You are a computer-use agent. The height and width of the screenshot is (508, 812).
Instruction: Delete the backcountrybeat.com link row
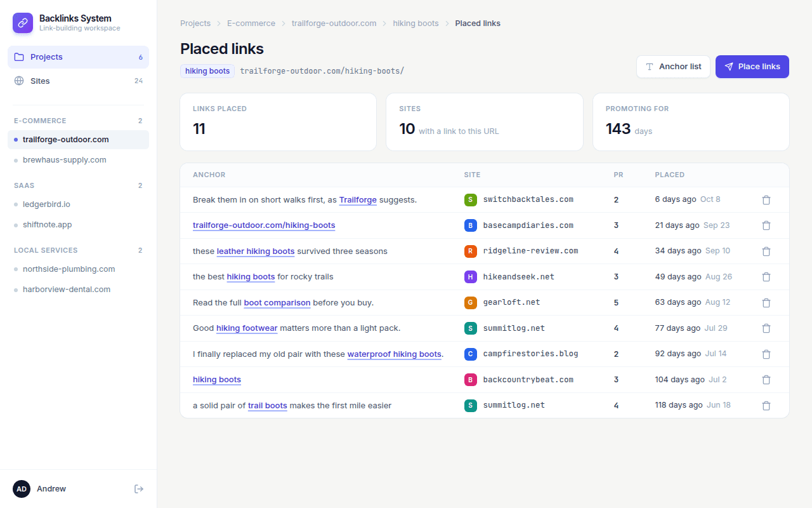pyautogui.click(x=766, y=380)
